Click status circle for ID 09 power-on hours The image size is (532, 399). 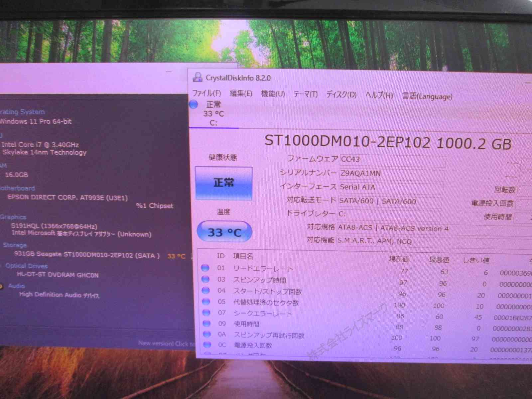207,323
